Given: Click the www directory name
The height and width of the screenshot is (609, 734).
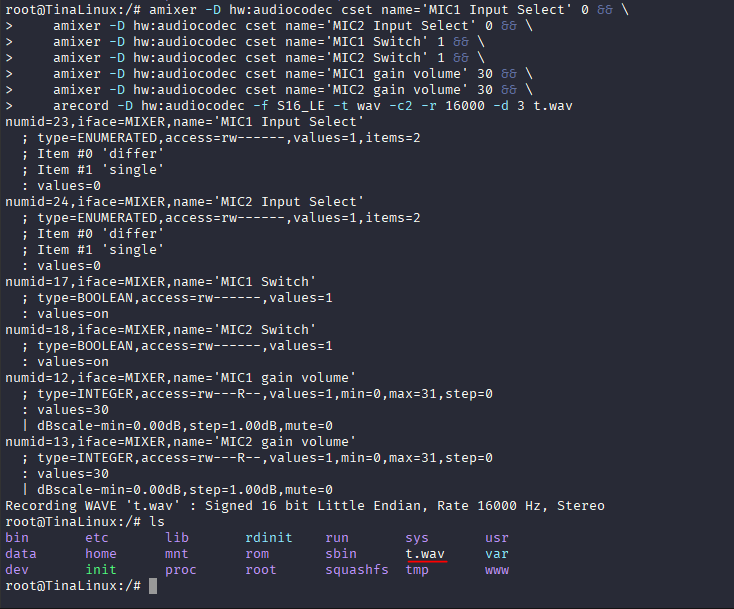Looking at the screenshot, I should click(x=497, y=570).
